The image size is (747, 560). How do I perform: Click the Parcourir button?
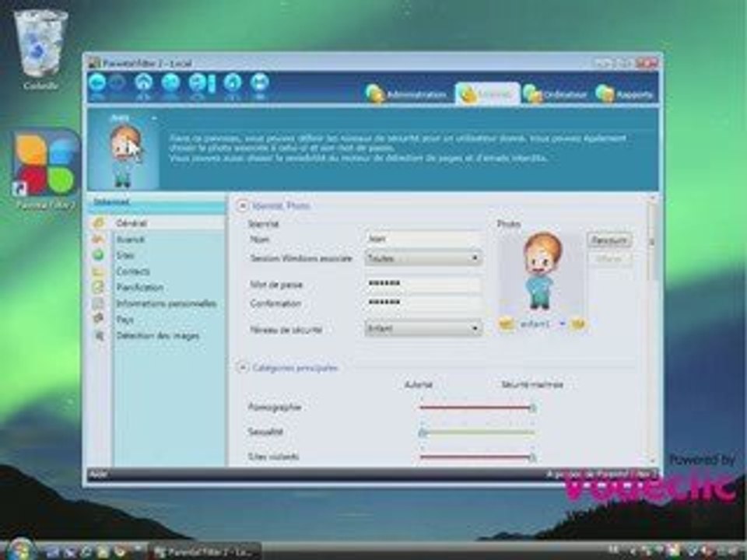pos(608,240)
